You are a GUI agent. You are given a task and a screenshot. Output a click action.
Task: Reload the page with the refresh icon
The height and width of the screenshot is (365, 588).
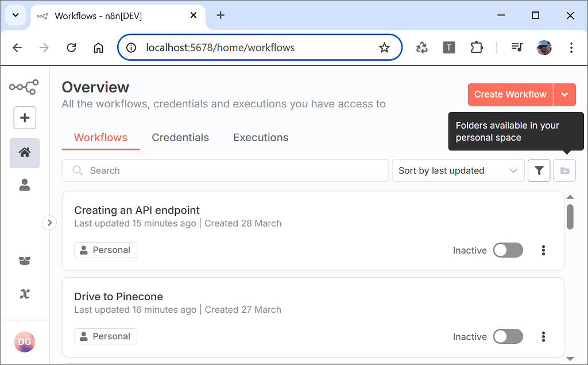pos(71,48)
